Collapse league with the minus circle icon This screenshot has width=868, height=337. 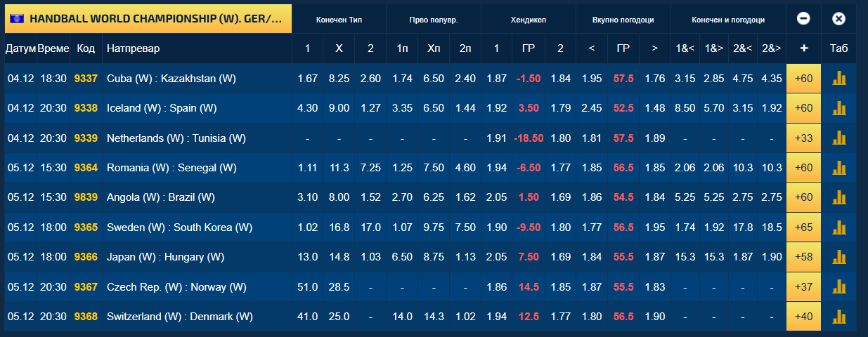coord(803,19)
